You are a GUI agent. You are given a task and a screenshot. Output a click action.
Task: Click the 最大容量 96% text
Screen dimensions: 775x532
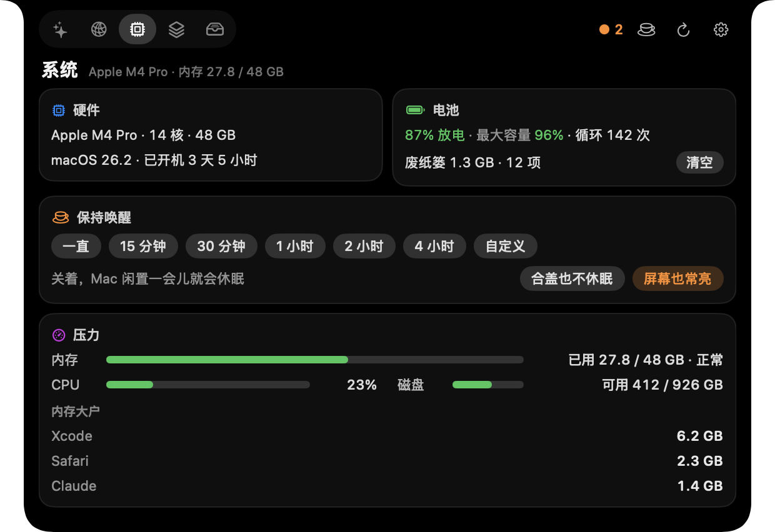click(520, 135)
